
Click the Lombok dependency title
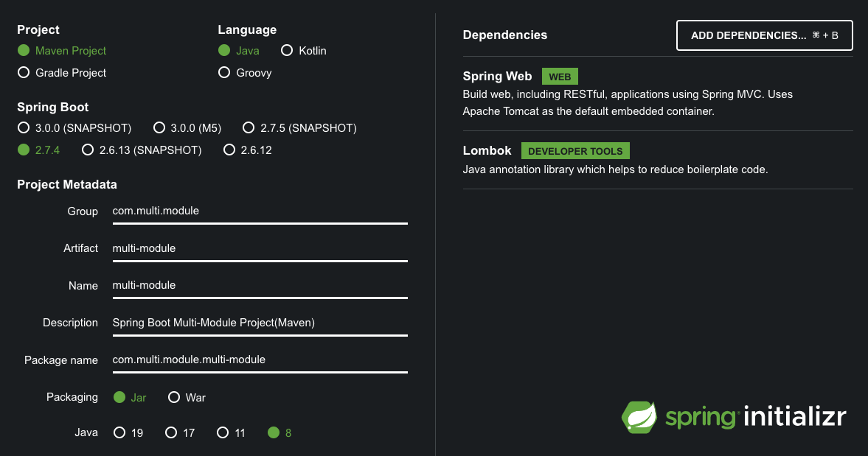click(487, 150)
